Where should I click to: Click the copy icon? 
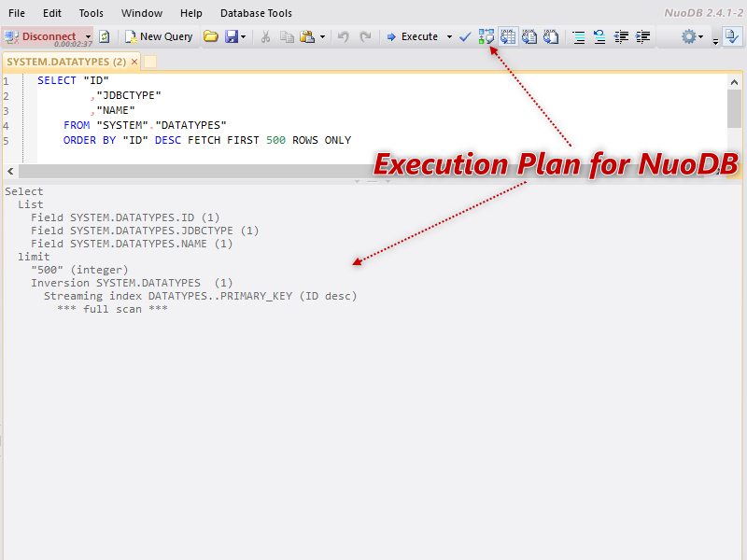pos(287,36)
